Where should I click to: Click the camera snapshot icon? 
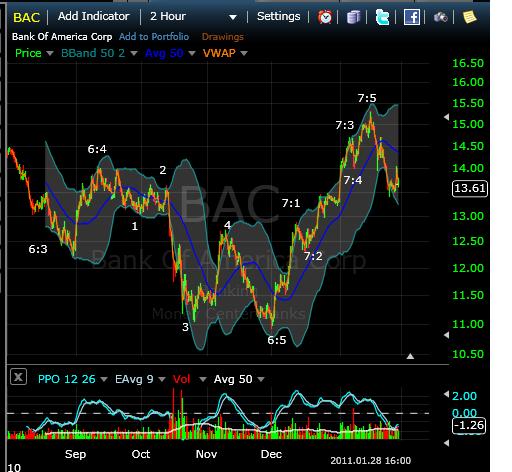441,17
